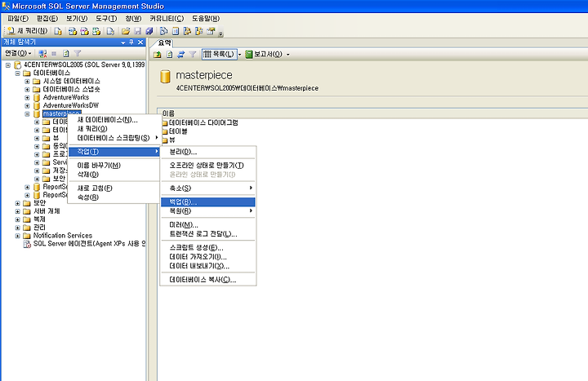
Task: Open the 축소(S) submenu entry
Action: coord(207,188)
